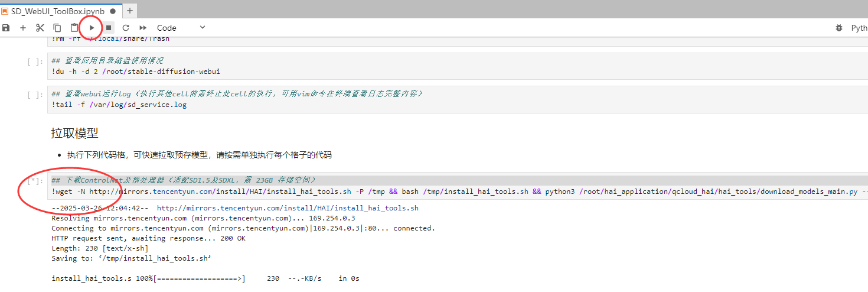This screenshot has width=868, height=292.
Task: Select the 拉取模型 markdown heading cell
Action: (x=74, y=134)
